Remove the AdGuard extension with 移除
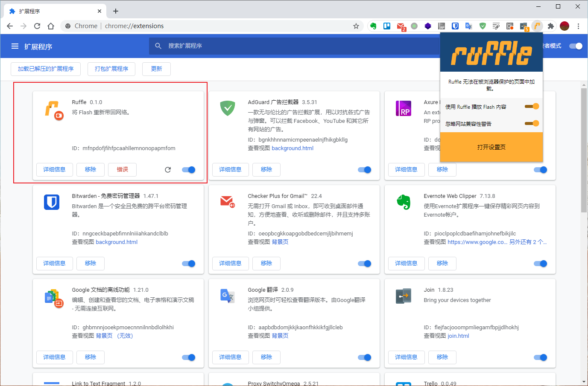Viewport: 588px width, 386px height. click(x=266, y=169)
